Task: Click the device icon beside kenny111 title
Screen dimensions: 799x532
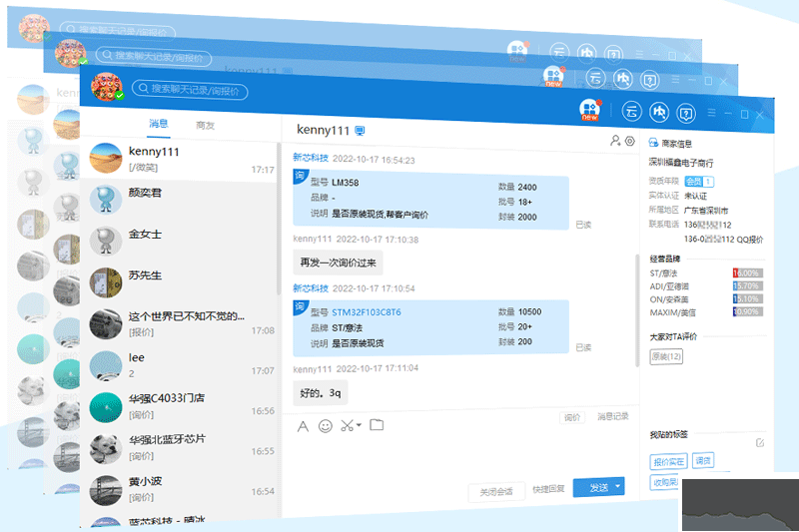Action: [360, 131]
